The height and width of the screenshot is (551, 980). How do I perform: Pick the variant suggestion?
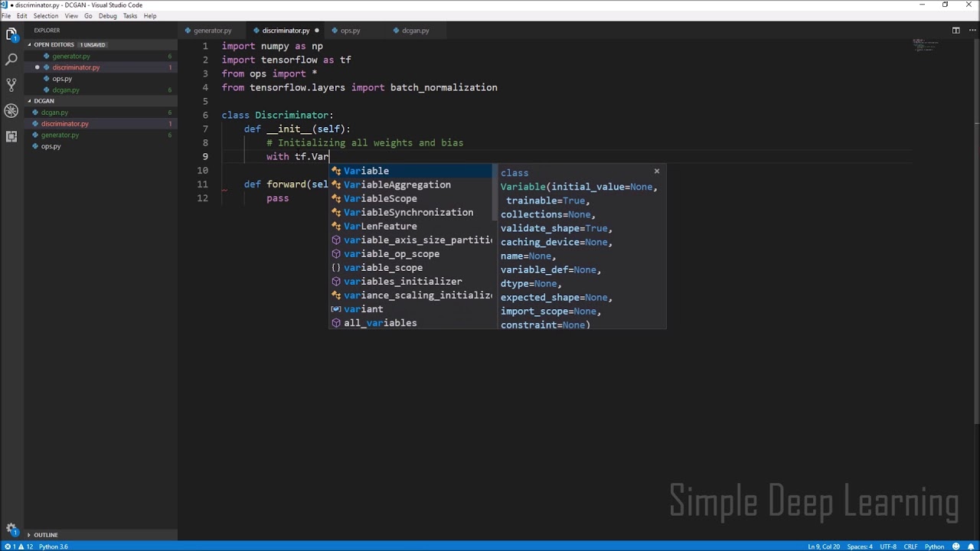tap(411, 309)
